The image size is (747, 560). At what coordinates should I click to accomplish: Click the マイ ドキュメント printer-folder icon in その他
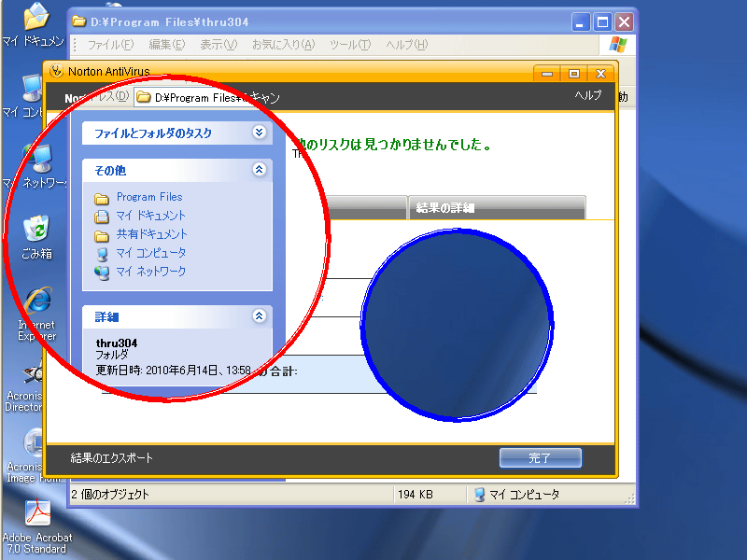(102, 217)
